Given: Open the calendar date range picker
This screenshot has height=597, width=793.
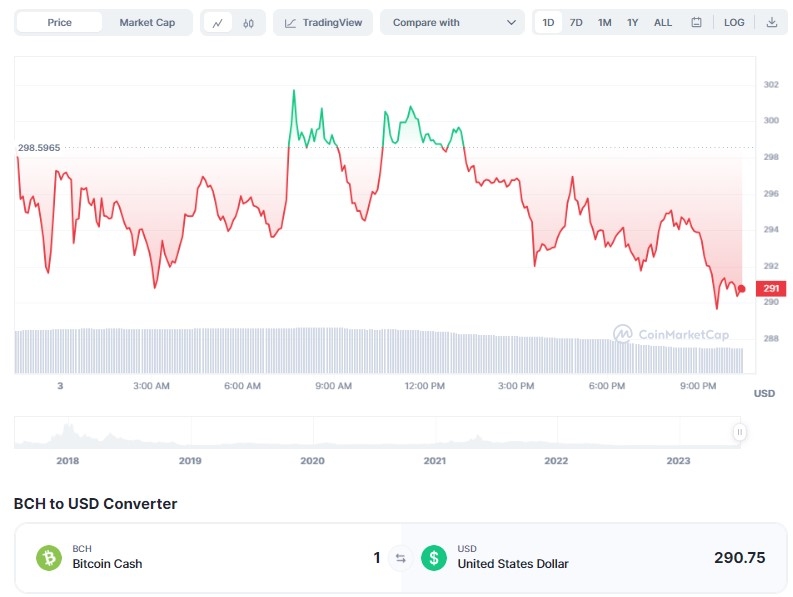Looking at the screenshot, I should (696, 23).
